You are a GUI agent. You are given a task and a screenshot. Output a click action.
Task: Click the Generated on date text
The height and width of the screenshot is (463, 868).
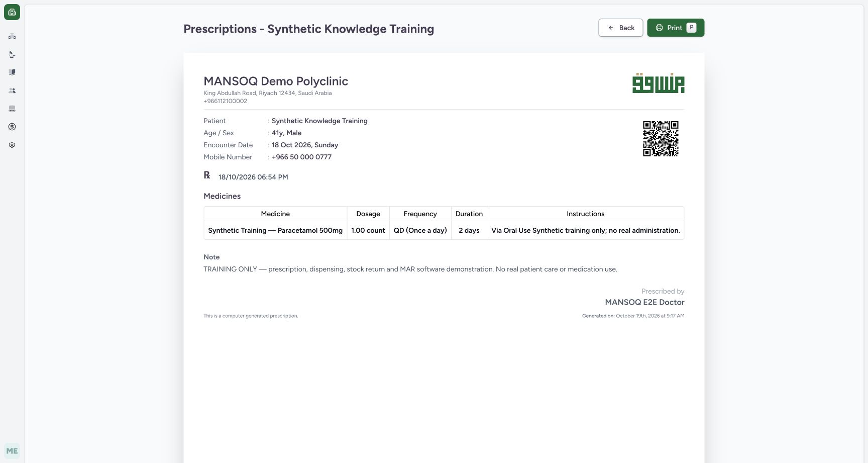pos(633,316)
